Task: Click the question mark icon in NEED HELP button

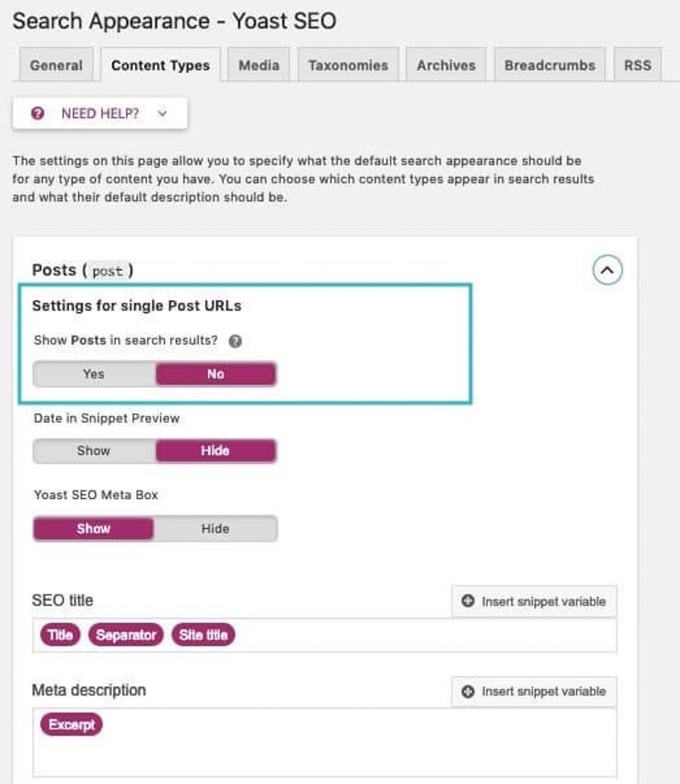Action: pyautogui.click(x=36, y=112)
